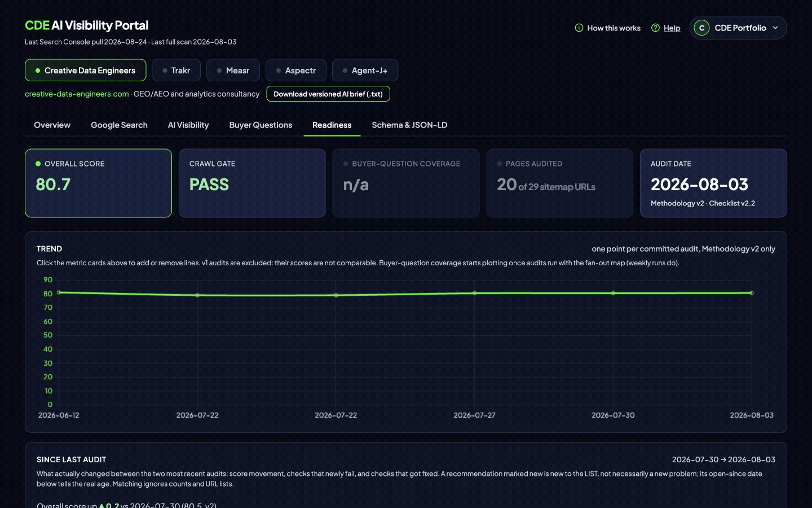812x508 pixels.
Task: Click the round C avatar icon
Action: click(701, 28)
